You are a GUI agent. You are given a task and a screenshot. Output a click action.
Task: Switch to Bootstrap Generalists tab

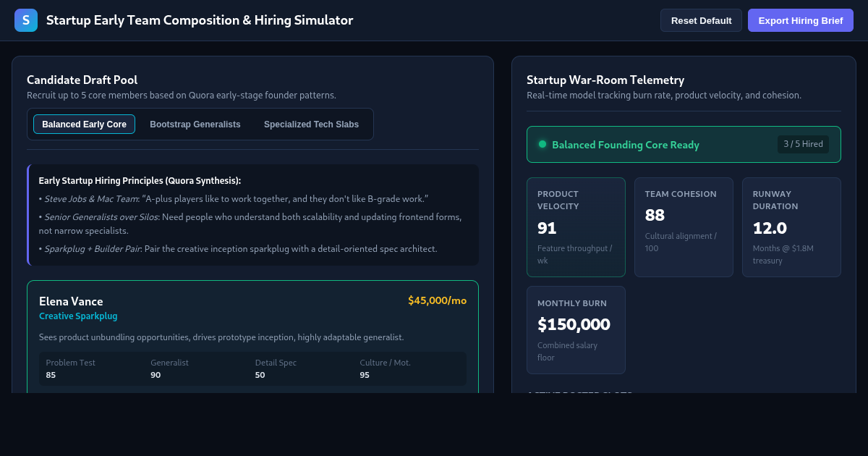(195, 124)
